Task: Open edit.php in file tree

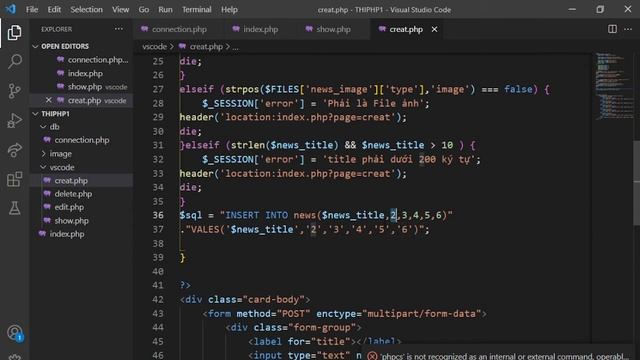Action: point(69,207)
